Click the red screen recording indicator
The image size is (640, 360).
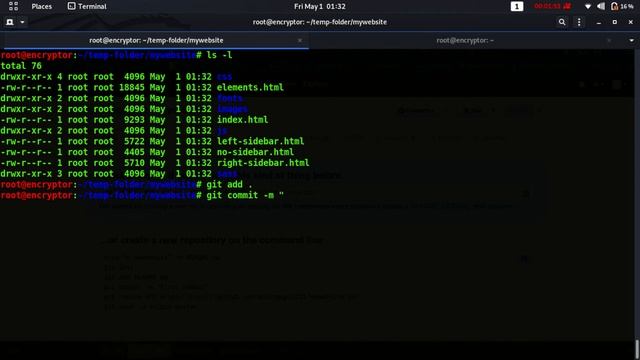click(552, 6)
